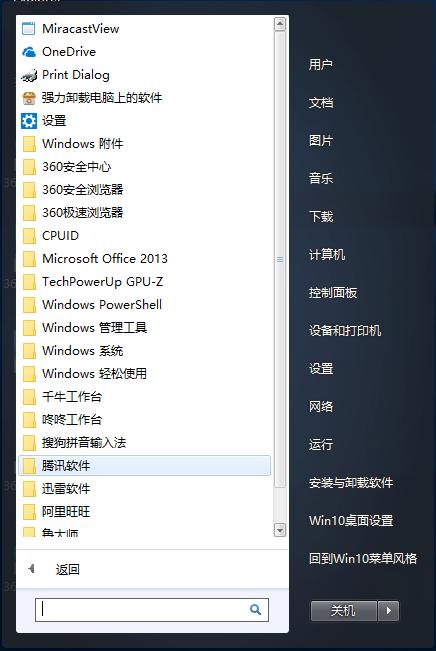Expand the Windows 附件 folder label
Viewport: 436px width, 651px height.
coord(83,144)
